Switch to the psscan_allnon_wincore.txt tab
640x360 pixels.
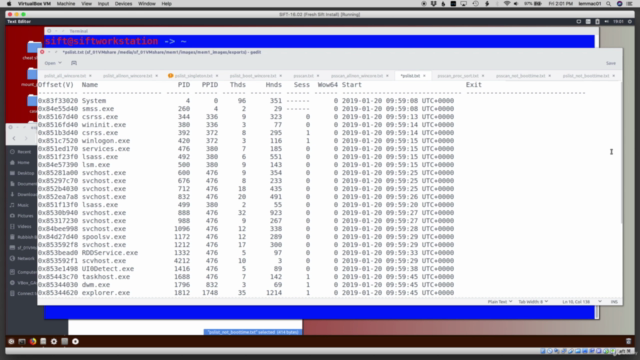pyautogui.click(x=357, y=76)
